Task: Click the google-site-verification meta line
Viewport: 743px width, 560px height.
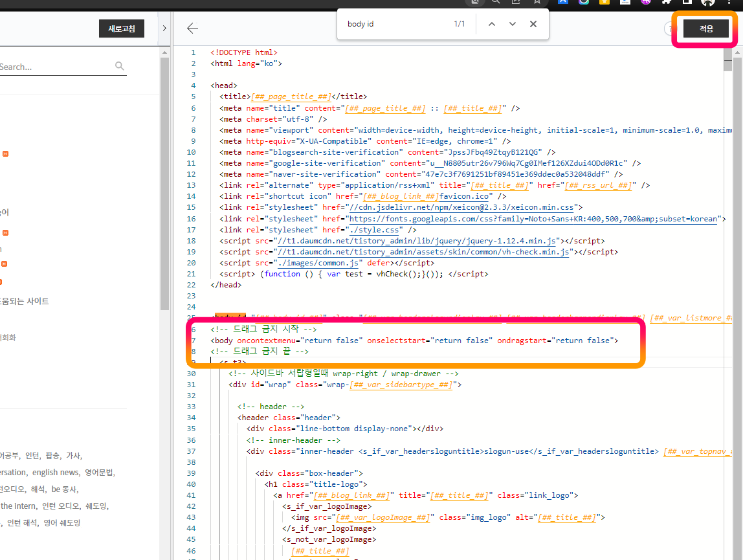Action: tap(430, 163)
